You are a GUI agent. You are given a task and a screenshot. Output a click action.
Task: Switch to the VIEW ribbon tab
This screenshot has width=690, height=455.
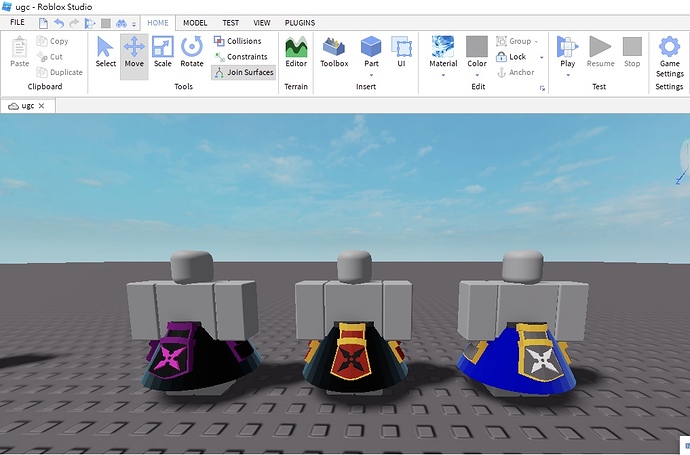(x=262, y=23)
